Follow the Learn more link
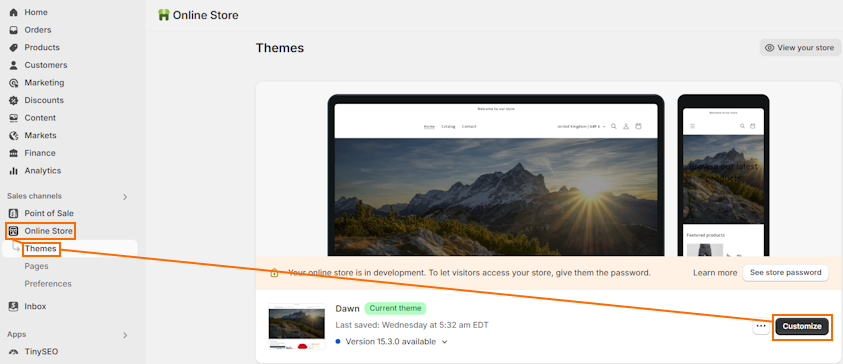 (x=715, y=273)
